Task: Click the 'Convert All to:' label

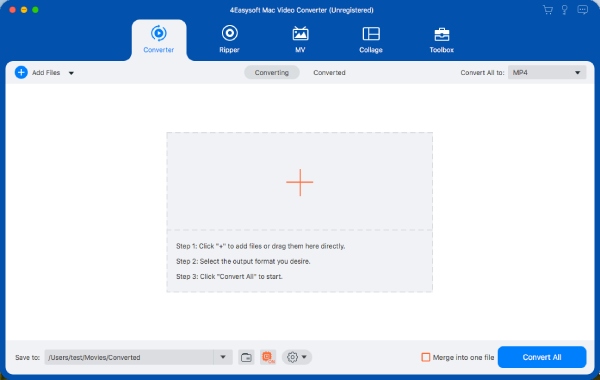Action: tap(482, 72)
